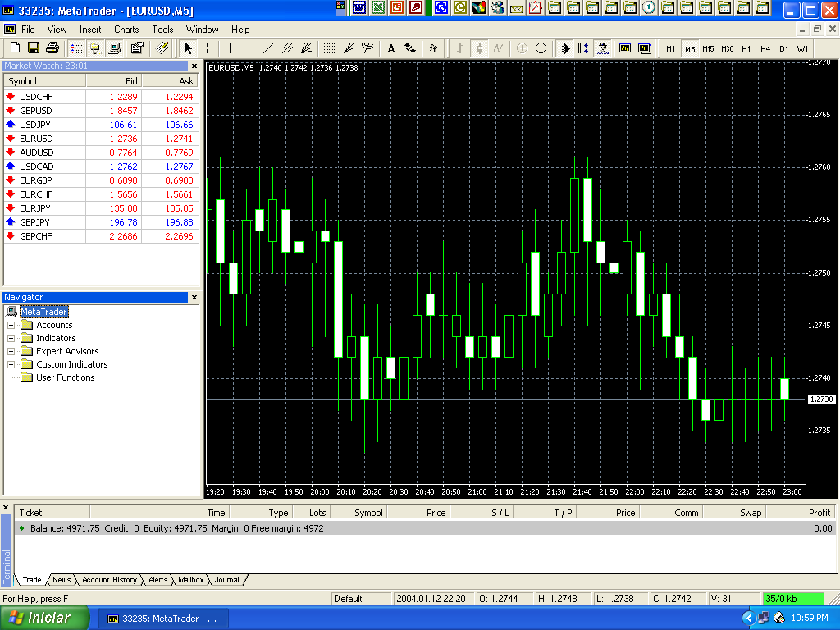Viewport: 840px width, 630px height.
Task: Open the Indicators list fx icon
Action: click(433, 48)
